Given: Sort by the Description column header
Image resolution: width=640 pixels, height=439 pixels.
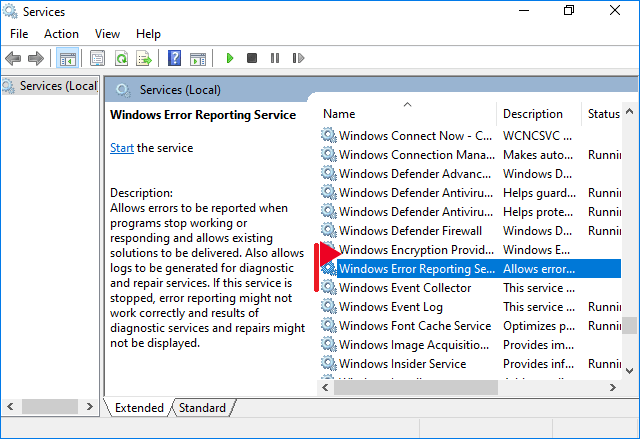Looking at the screenshot, I should [x=539, y=114].
